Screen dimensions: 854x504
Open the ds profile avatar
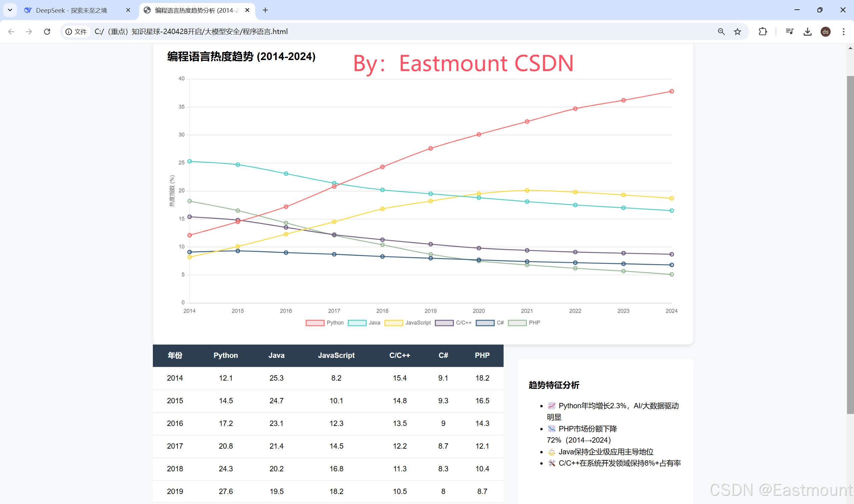(x=825, y=32)
